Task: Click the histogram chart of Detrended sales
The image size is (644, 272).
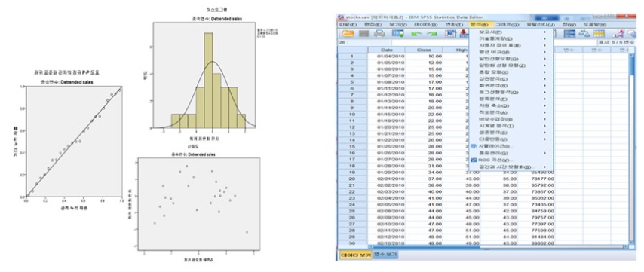Action: 204,75
